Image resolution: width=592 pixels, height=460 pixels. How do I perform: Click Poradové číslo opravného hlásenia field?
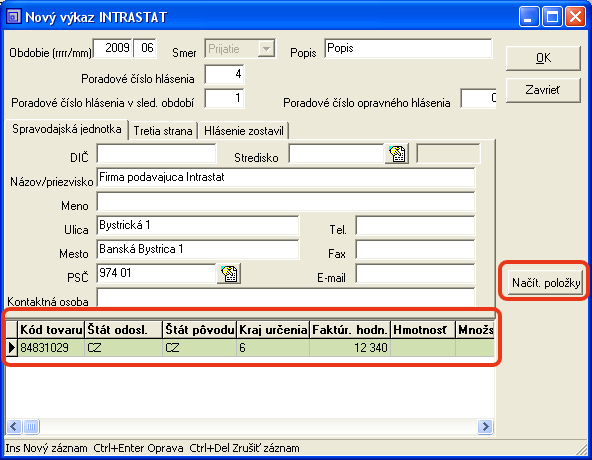tap(478, 98)
